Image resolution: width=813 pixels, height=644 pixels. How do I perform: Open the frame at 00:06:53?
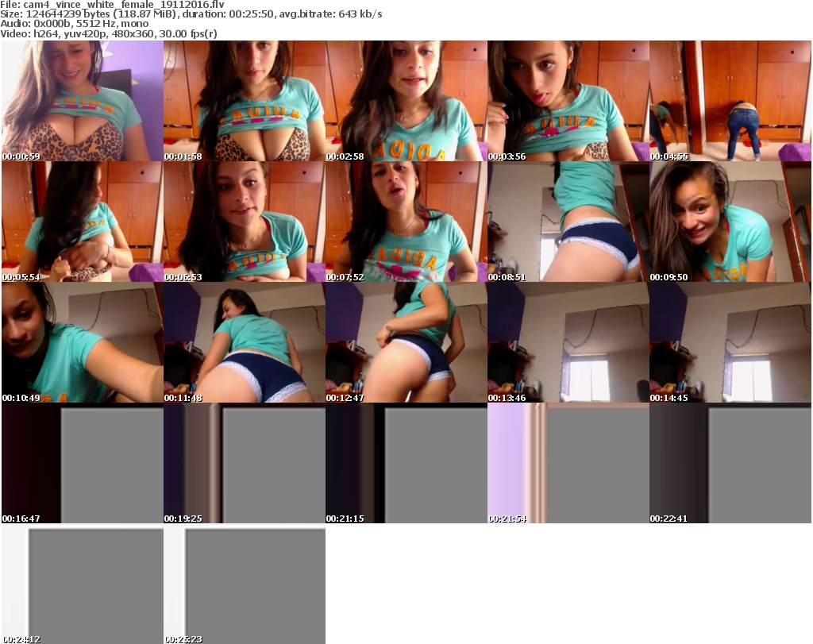point(245,222)
